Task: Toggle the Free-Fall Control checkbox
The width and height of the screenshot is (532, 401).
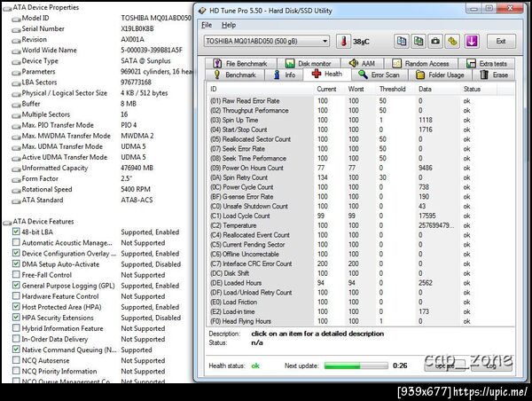Action: pyautogui.click(x=16, y=274)
